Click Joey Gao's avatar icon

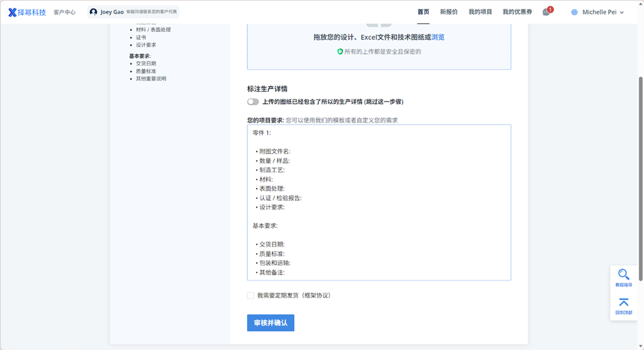click(94, 12)
